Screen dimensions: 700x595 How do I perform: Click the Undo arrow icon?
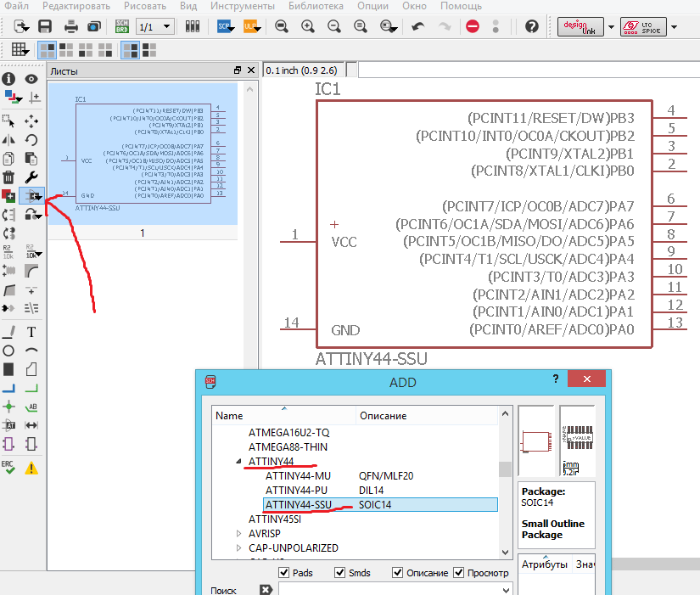(417, 27)
